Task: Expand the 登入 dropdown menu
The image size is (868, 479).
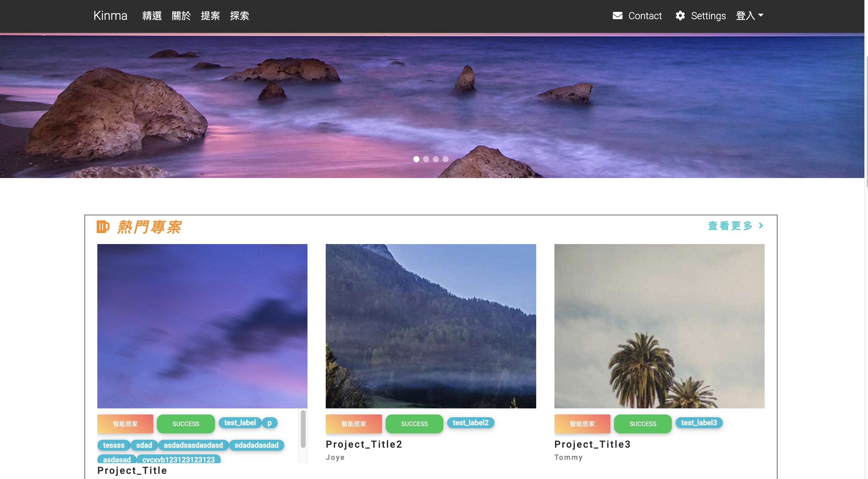Action: (x=749, y=16)
